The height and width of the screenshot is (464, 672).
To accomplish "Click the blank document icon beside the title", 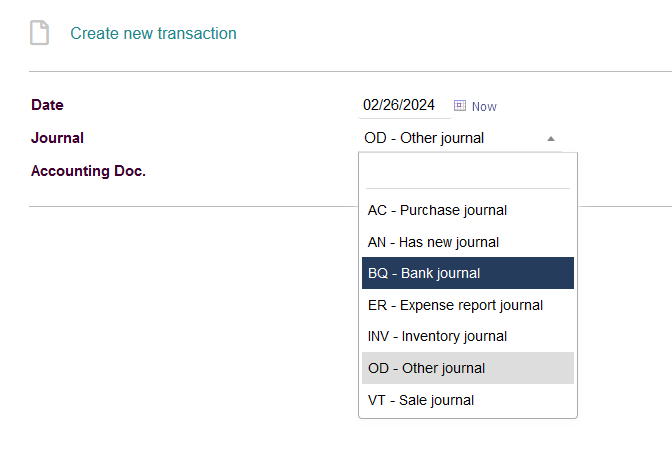I will (x=39, y=33).
